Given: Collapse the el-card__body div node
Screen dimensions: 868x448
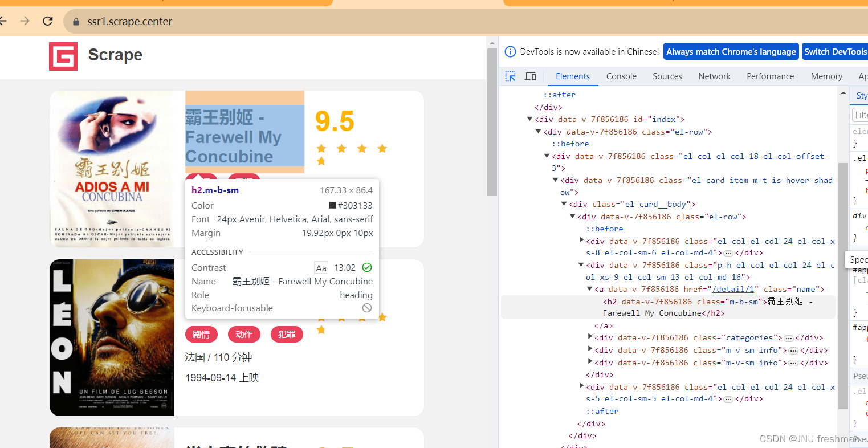Looking at the screenshot, I should (564, 204).
